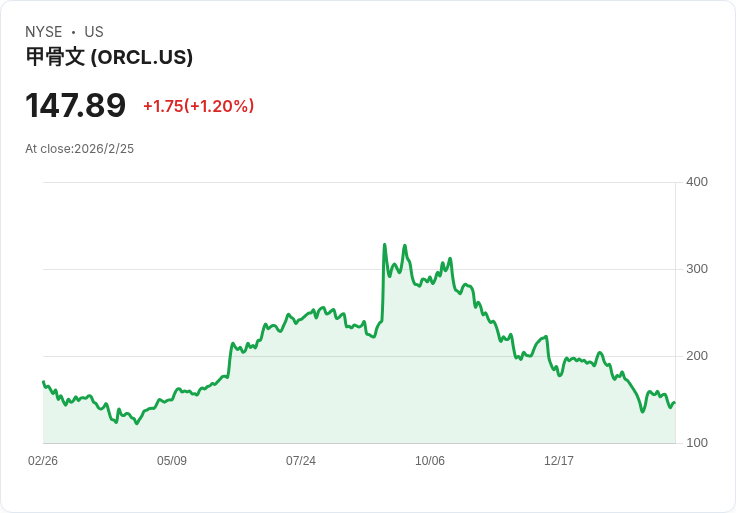Click the 10/06 date label on the x-axis
736x513 pixels.
pyautogui.click(x=430, y=461)
